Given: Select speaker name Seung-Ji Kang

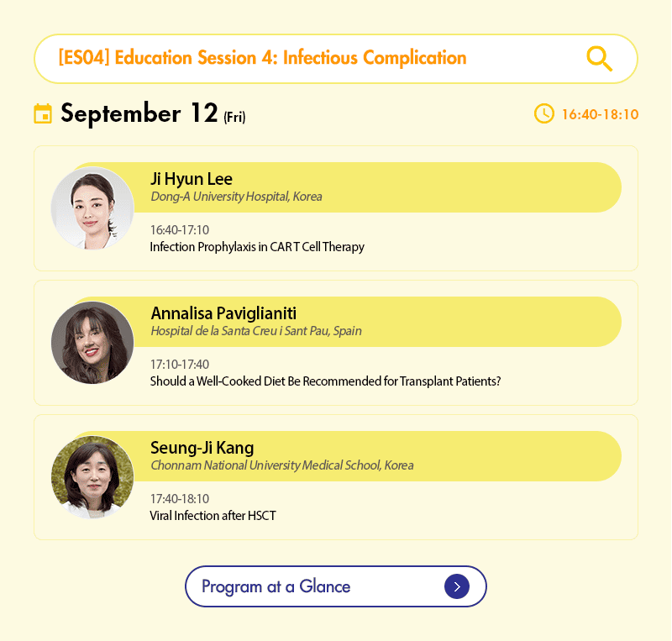Looking at the screenshot, I should coord(202,448).
